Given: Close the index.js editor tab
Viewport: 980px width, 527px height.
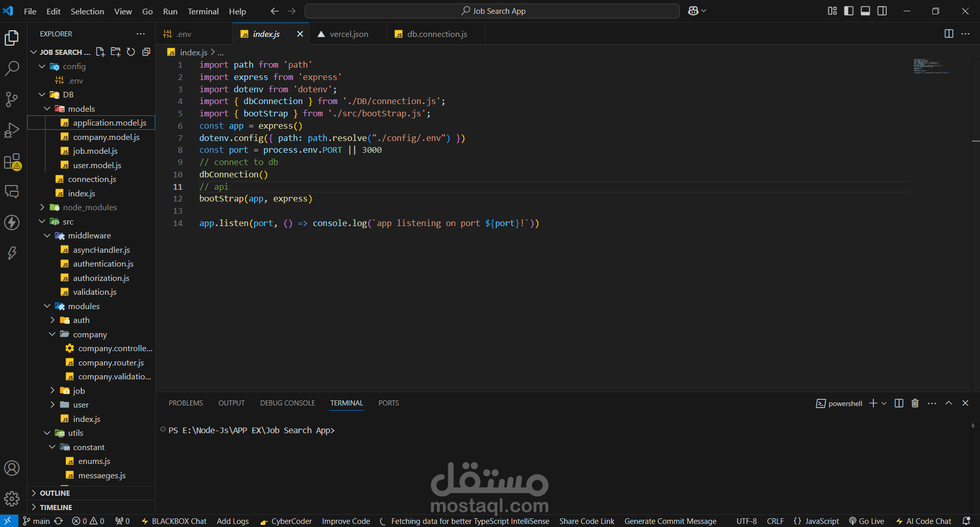Looking at the screenshot, I should (300, 34).
